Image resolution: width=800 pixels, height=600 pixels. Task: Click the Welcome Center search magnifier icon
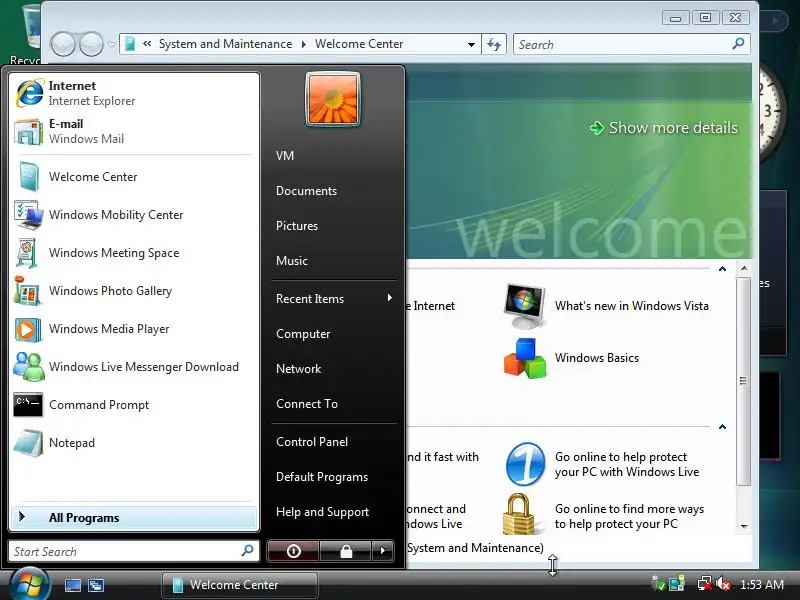[x=738, y=44]
